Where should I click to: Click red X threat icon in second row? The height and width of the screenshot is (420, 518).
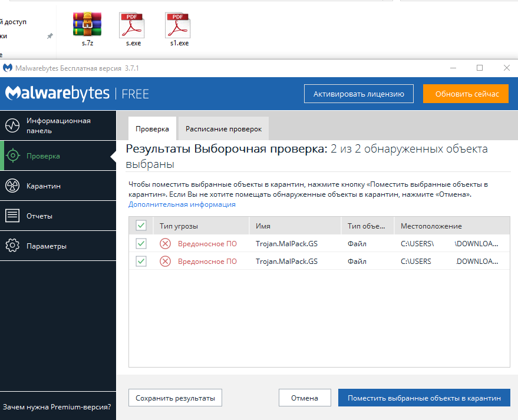[165, 262]
